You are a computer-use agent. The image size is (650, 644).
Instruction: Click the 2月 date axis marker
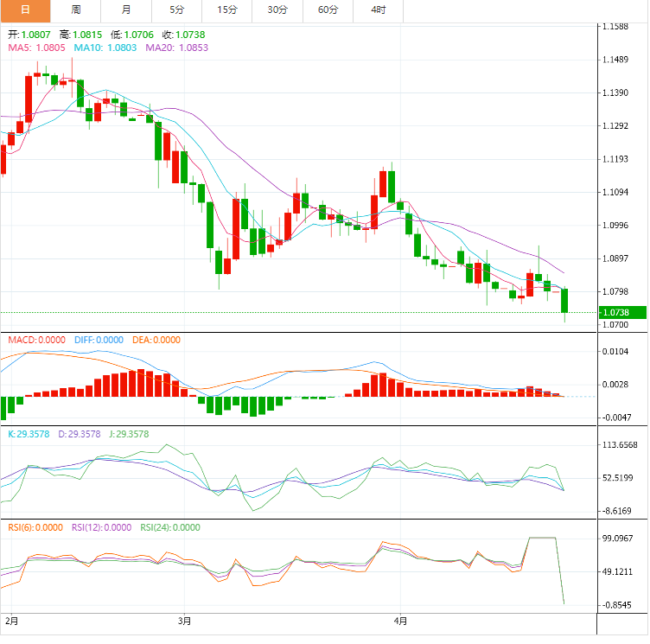pyautogui.click(x=11, y=621)
